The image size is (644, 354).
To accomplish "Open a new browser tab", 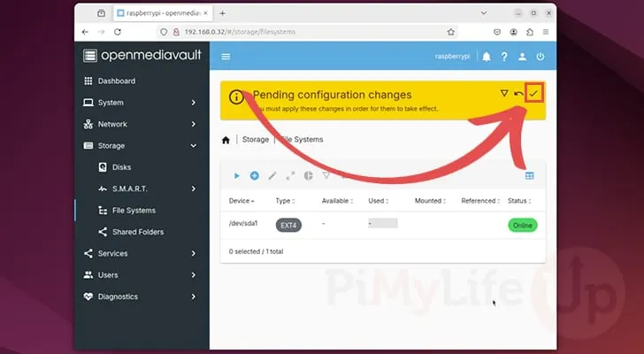I will [x=222, y=13].
